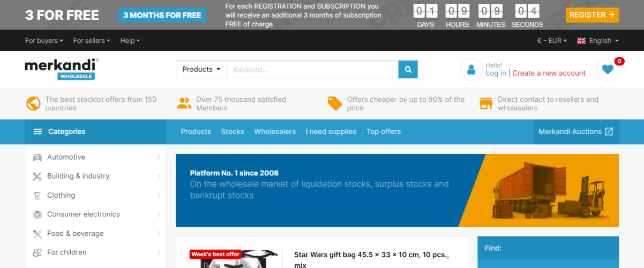
Task: Click the DAYS countdown counter
Action: click(x=426, y=16)
